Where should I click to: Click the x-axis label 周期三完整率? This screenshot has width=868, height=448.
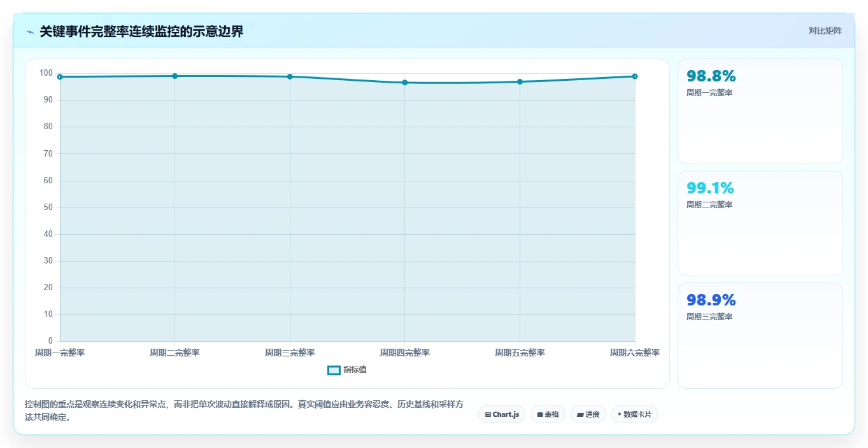click(290, 353)
